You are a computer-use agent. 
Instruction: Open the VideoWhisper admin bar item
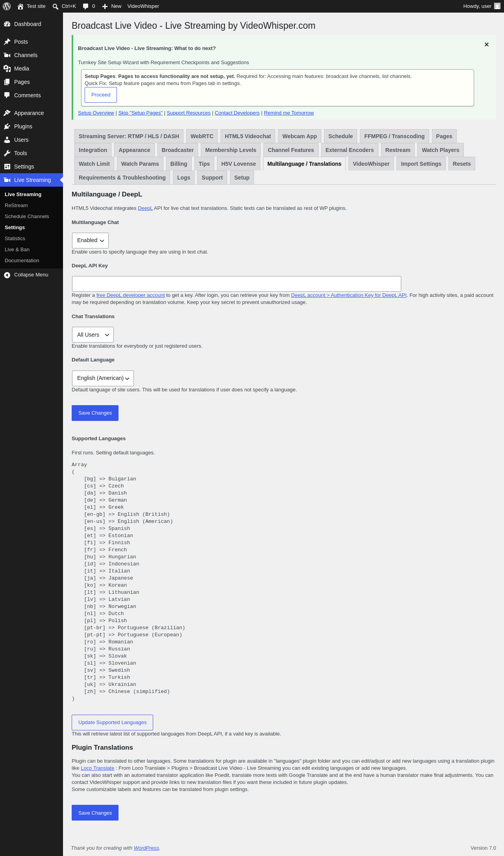click(x=143, y=6)
